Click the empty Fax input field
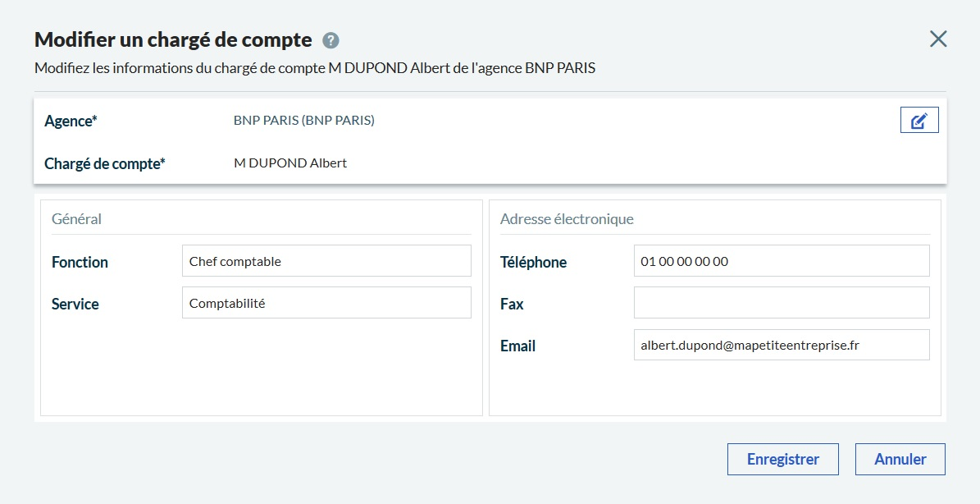The image size is (980, 504). [781, 303]
